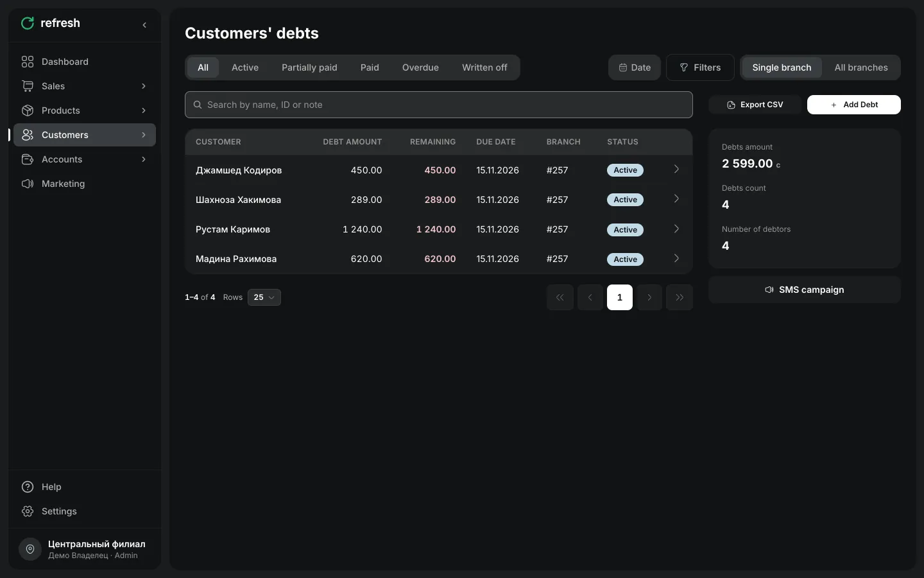Open the Date picker dropdown

pos(635,67)
